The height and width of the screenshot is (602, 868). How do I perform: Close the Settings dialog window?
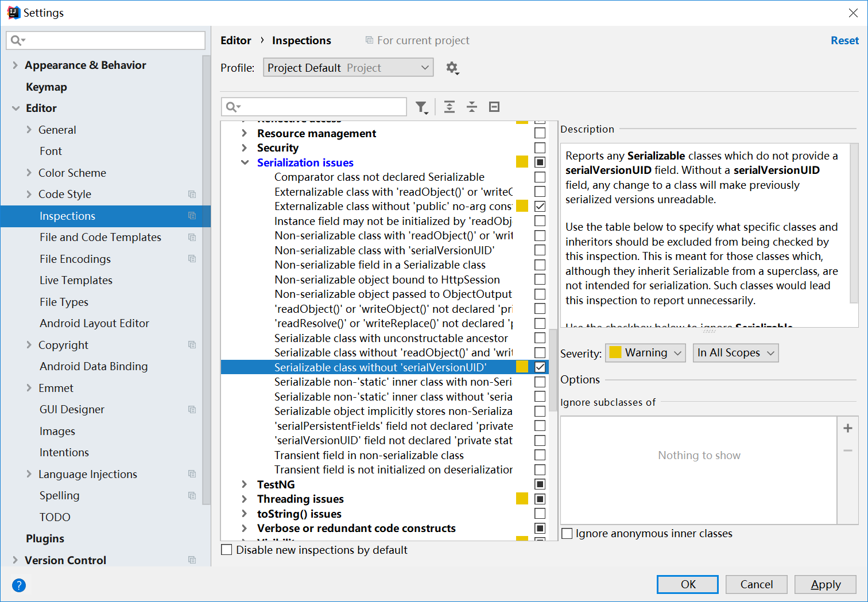point(853,13)
